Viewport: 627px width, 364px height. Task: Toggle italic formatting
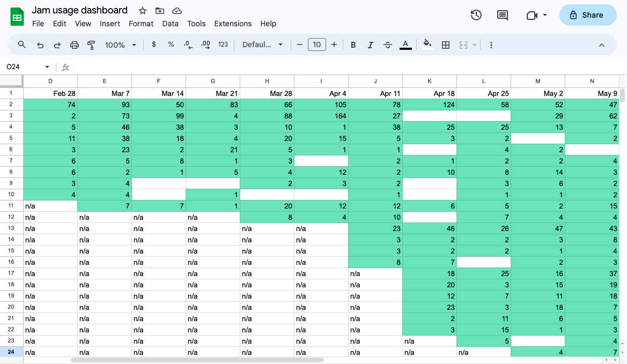click(370, 44)
